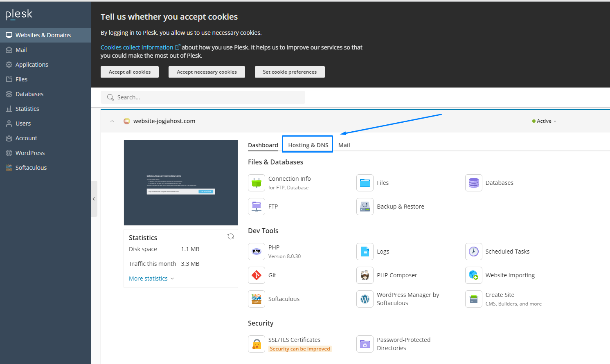The height and width of the screenshot is (364, 610).
Task: Open the Connection Info plug icon
Action: [257, 183]
